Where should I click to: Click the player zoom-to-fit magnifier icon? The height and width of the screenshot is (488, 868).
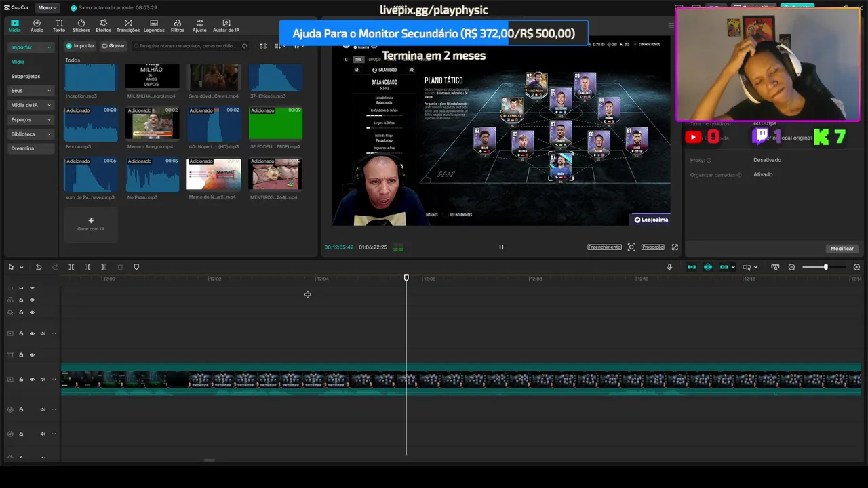(x=631, y=247)
